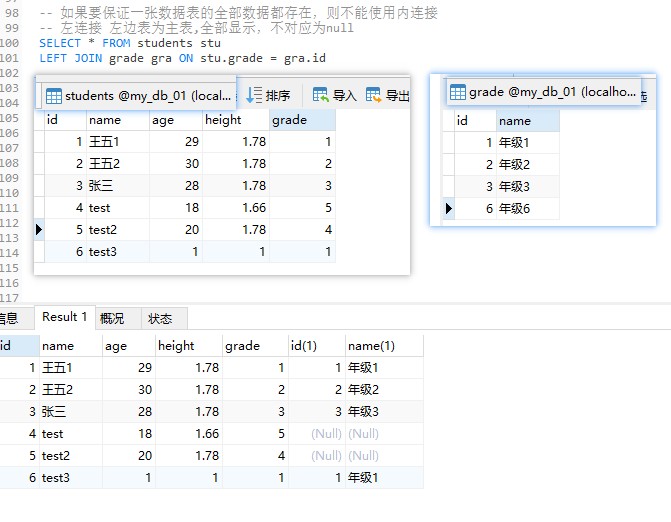Select cell 年级1 in grade table
The height and width of the screenshot is (522, 671).
coord(528,142)
